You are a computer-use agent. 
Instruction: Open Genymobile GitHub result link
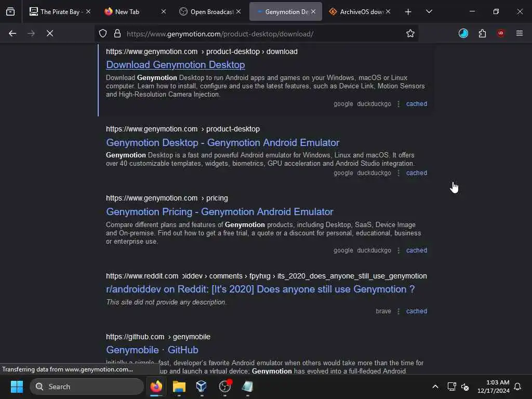point(152,350)
